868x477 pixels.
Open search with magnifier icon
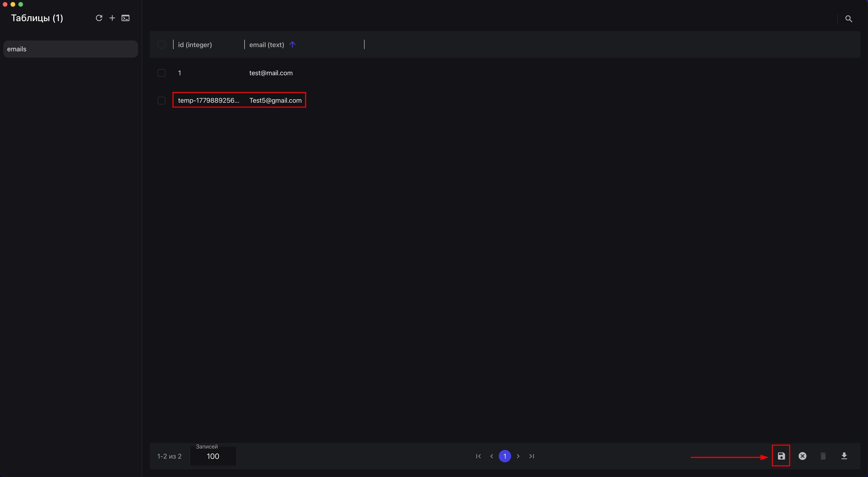coord(849,19)
